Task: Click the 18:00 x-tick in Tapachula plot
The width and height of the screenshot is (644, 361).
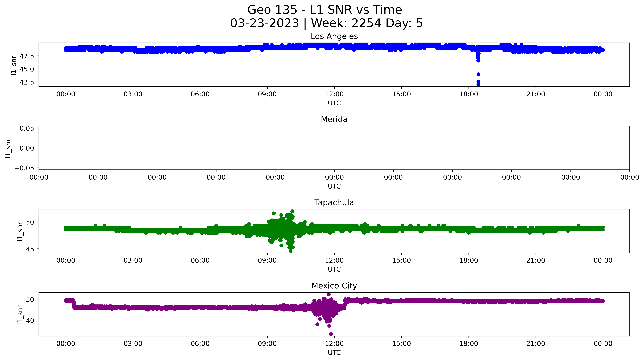Action: point(469,261)
